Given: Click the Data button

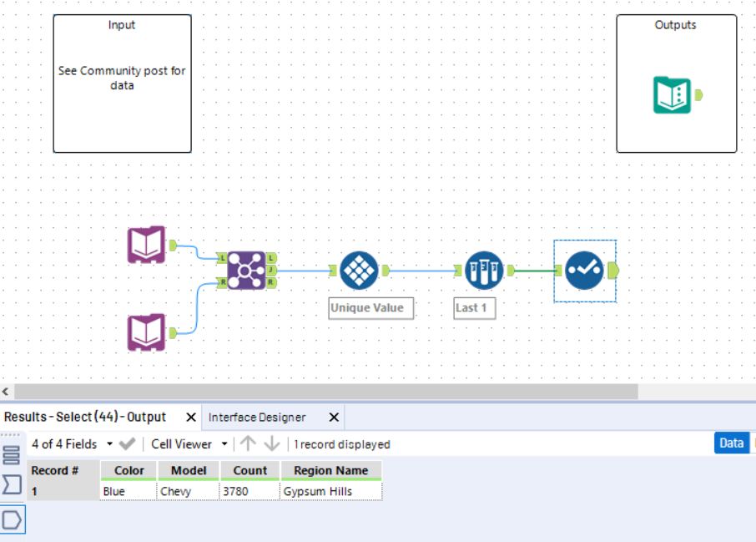Looking at the screenshot, I should click(732, 443).
